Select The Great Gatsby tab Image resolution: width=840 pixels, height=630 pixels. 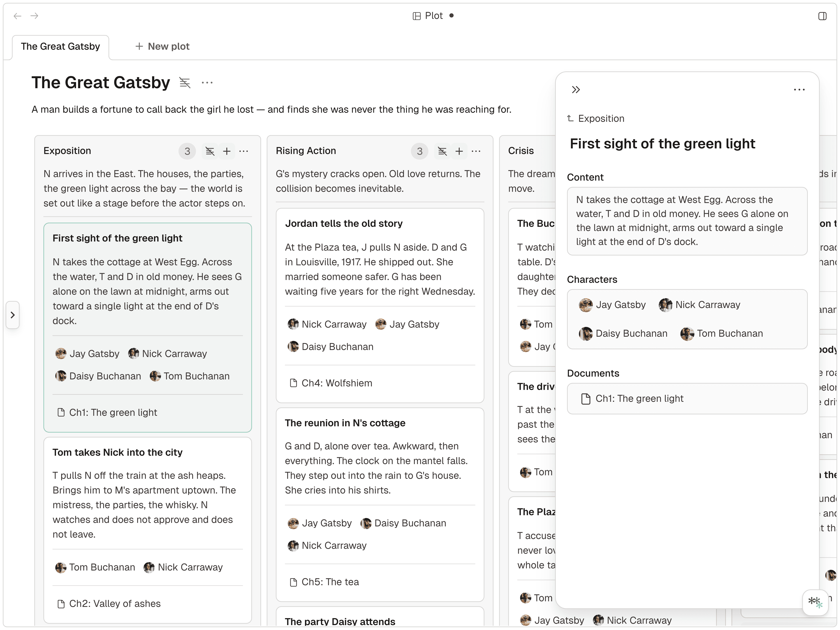(x=60, y=47)
